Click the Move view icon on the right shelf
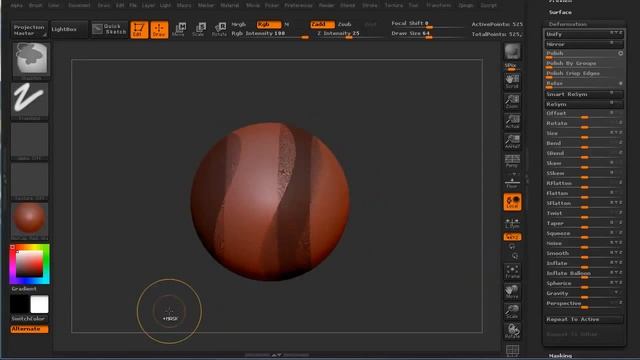 [512, 291]
